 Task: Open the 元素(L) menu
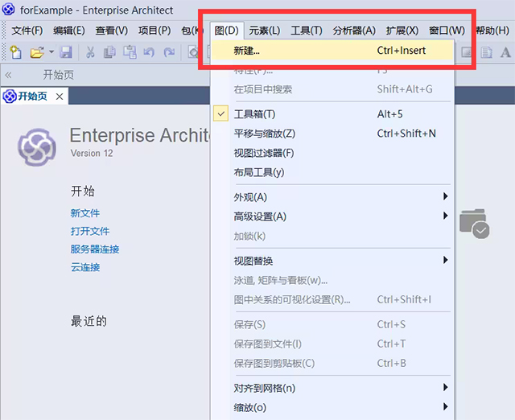click(265, 31)
